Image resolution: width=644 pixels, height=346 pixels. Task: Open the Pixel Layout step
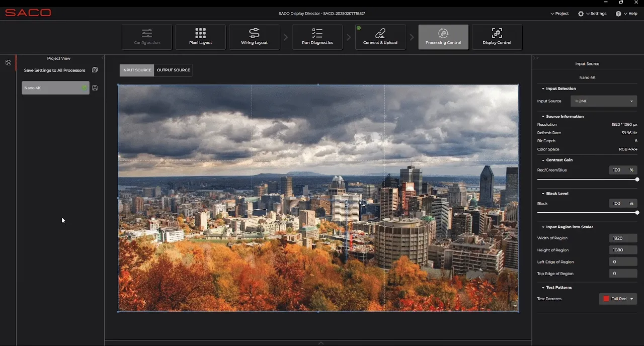coord(200,37)
